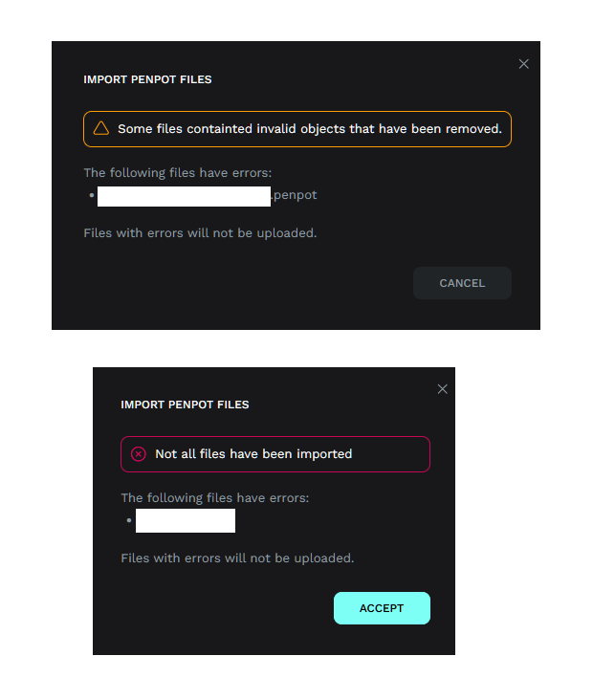Click 'Files with errors will not be uploaded' above Cancel
The height and width of the screenshot is (700, 593).
point(200,232)
